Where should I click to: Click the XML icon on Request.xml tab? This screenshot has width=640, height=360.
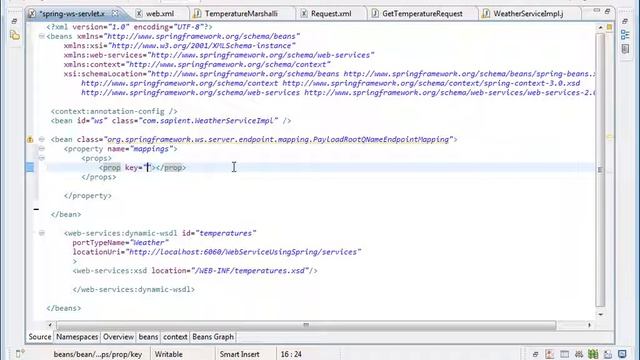[x=304, y=13]
